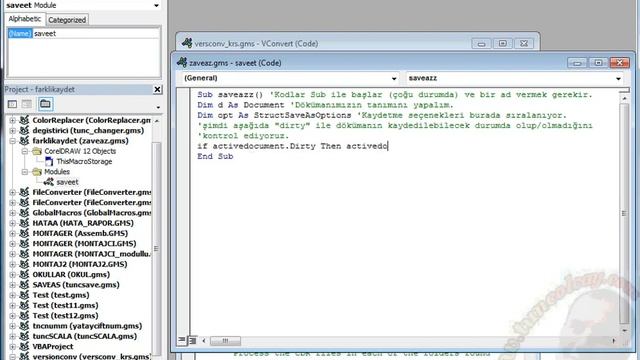Click the Project tree scrollbar thumb
The height and width of the screenshot is (360, 640).
tap(156, 249)
